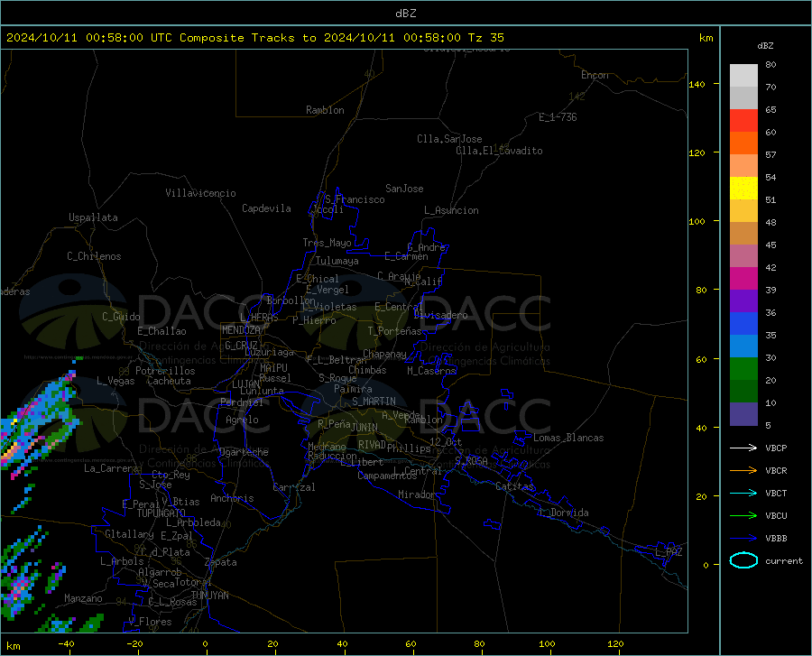Click the Ramblon label near the top
Screen dimensions: 812x656
pyautogui.click(x=325, y=110)
